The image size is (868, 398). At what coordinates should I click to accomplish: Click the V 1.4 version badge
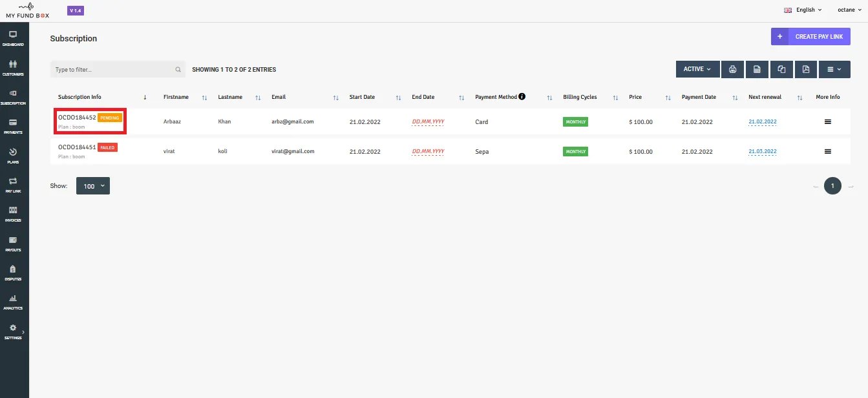tap(76, 10)
